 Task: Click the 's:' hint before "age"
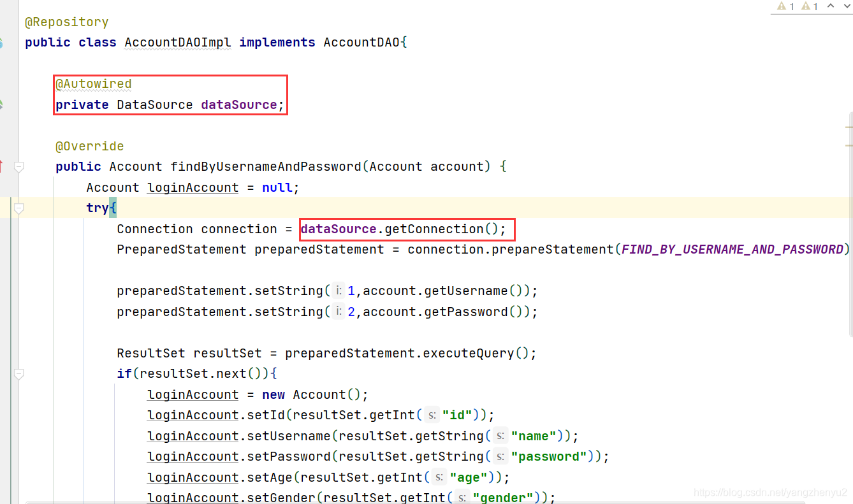click(x=439, y=477)
